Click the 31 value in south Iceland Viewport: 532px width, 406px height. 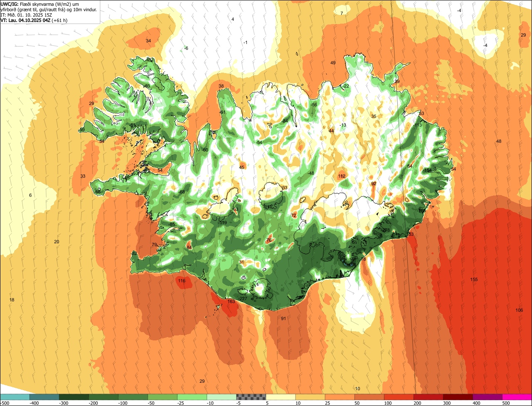pos(241,262)
